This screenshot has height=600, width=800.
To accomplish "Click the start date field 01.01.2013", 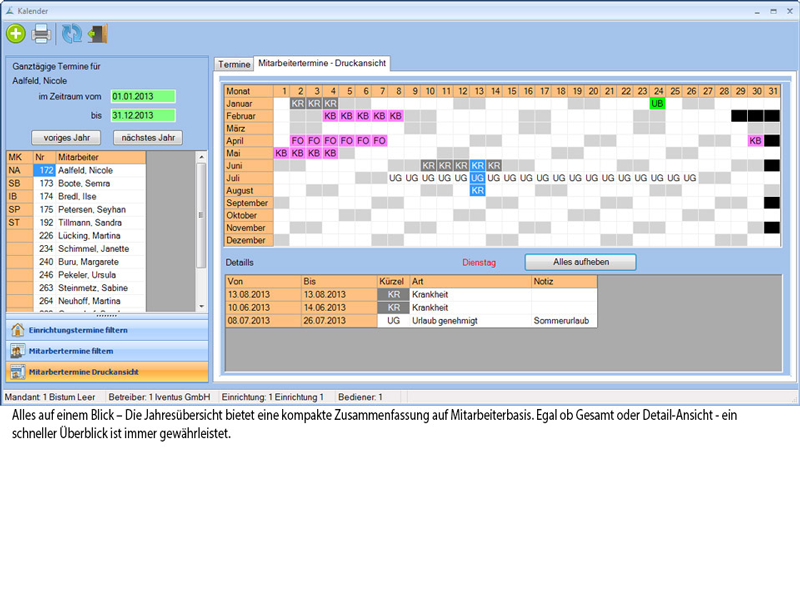I will (x=142, y=96).
